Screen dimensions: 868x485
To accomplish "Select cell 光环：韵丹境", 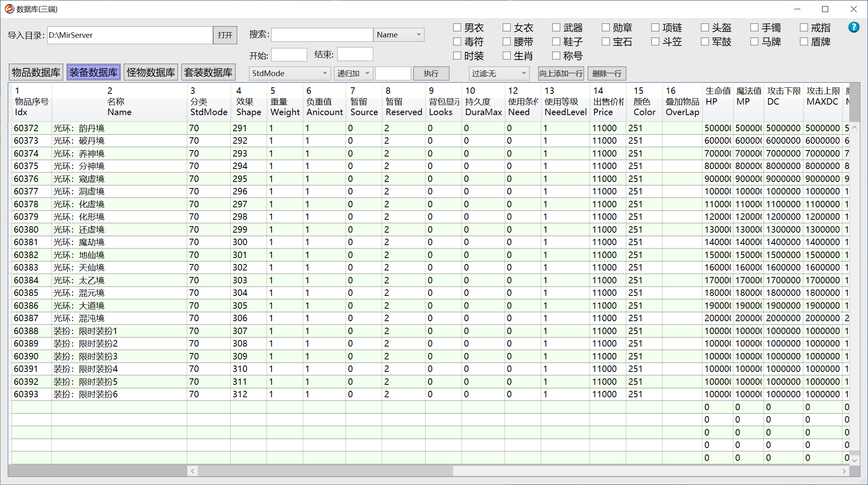I will pos(119,128).
